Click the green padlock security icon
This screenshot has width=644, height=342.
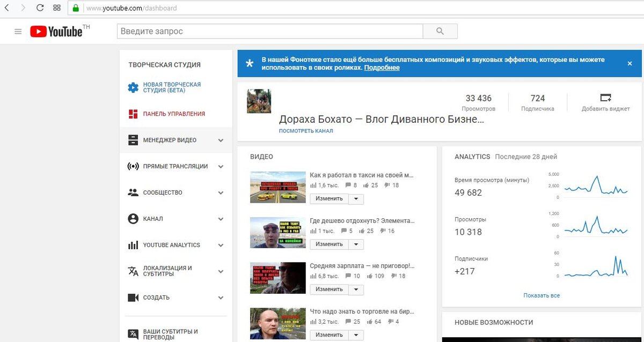76,8
